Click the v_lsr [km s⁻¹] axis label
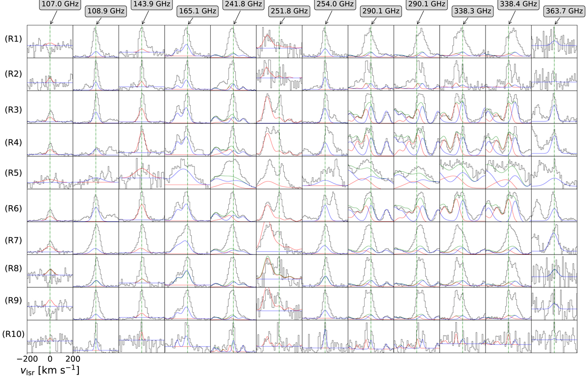The width and height of the screenshot is (588, 377). [50, 368]
